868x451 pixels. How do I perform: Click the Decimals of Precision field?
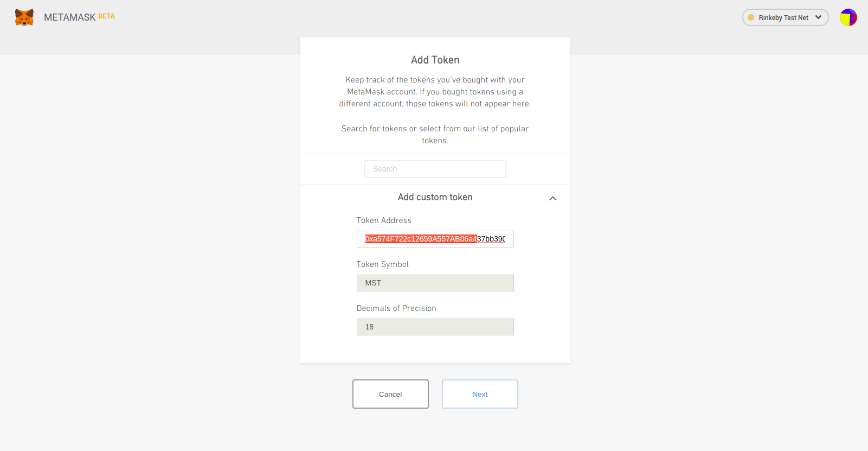pyautogui.click(x=435, y=327)
